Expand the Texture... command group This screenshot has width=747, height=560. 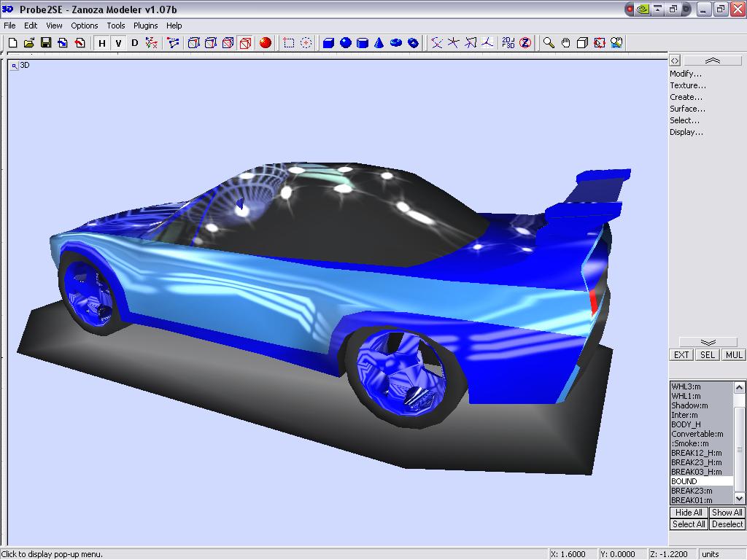tap(688, 85)
